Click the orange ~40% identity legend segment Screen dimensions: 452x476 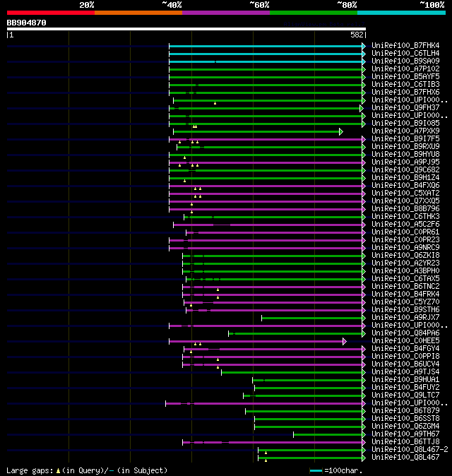tap(138, 13)
